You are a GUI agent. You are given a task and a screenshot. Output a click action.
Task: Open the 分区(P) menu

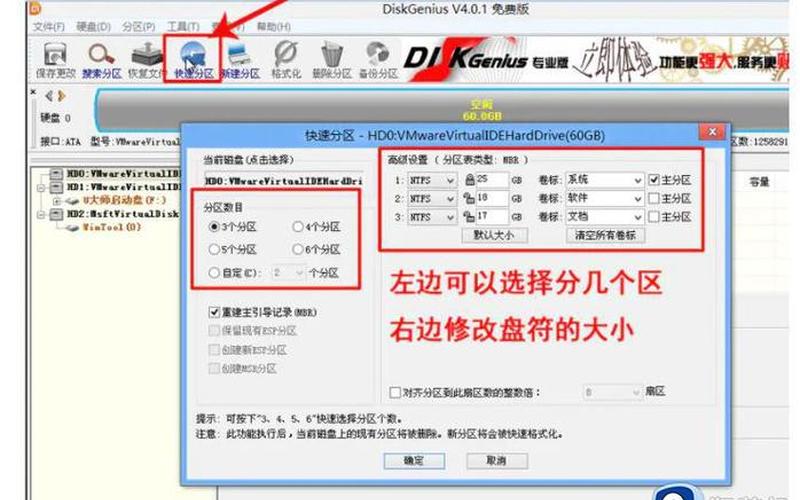pos(139,26)
